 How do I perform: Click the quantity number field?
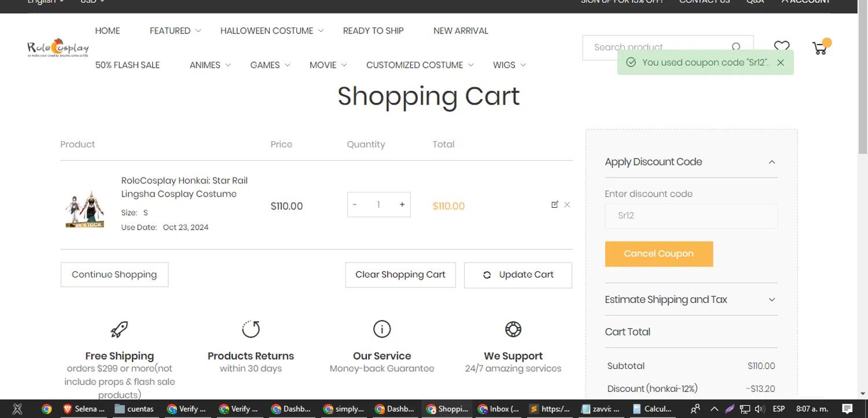click(x=378, y=205)
